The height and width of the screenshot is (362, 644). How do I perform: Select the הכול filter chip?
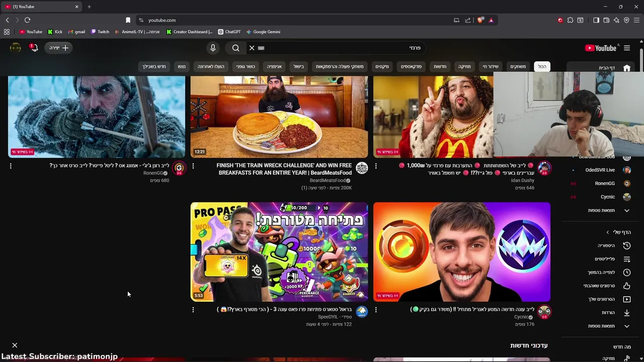pos(542,66)
